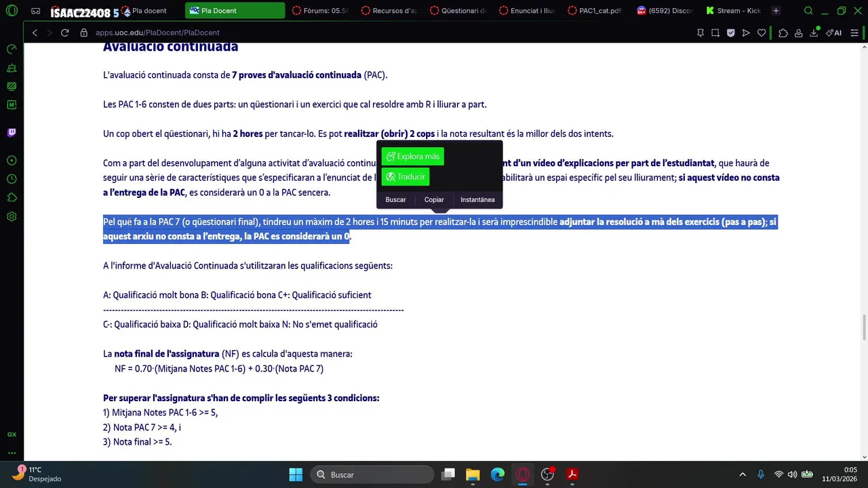Search tabs with the magnifier icon
Image resolution: width=868 pixels, height=488 pixels.
(x=808, y=11)
